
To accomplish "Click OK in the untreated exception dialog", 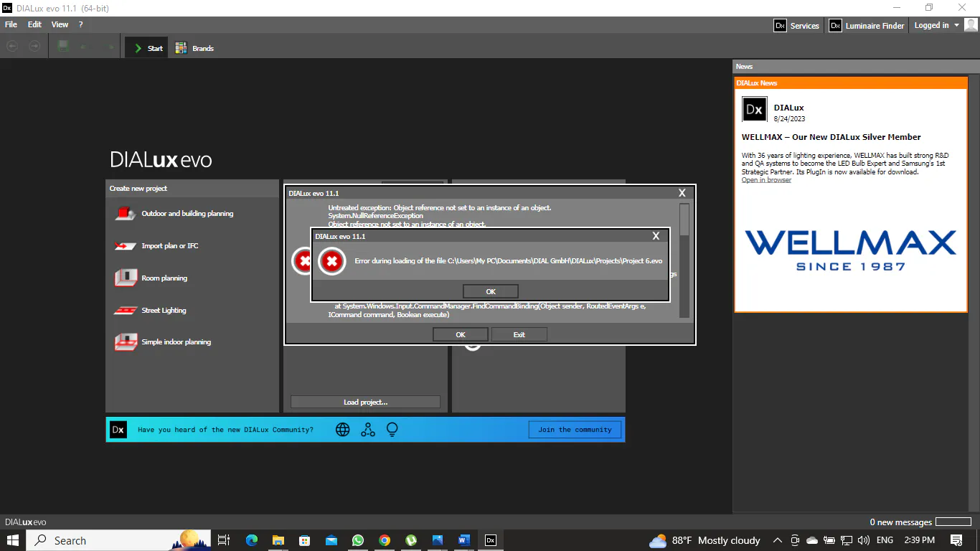I will pos(461,334).
